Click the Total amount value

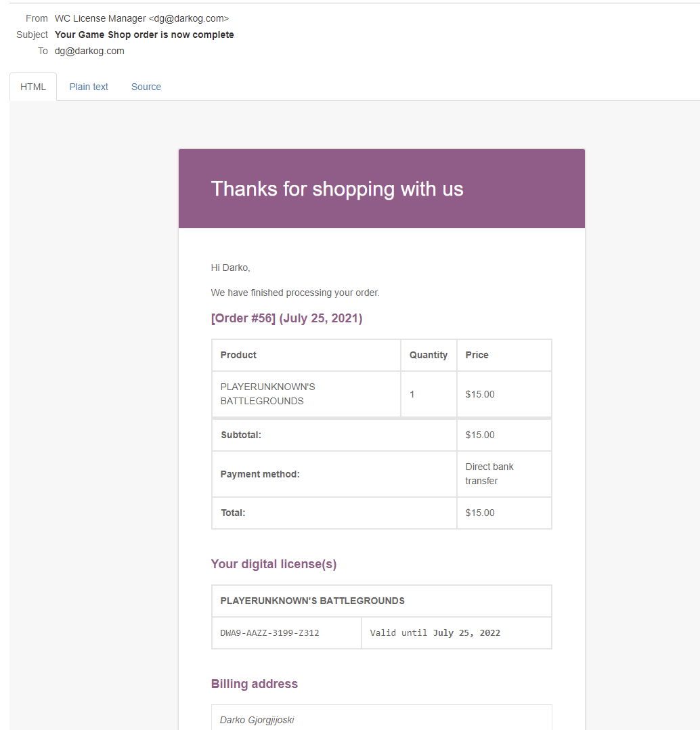point(480,513)
